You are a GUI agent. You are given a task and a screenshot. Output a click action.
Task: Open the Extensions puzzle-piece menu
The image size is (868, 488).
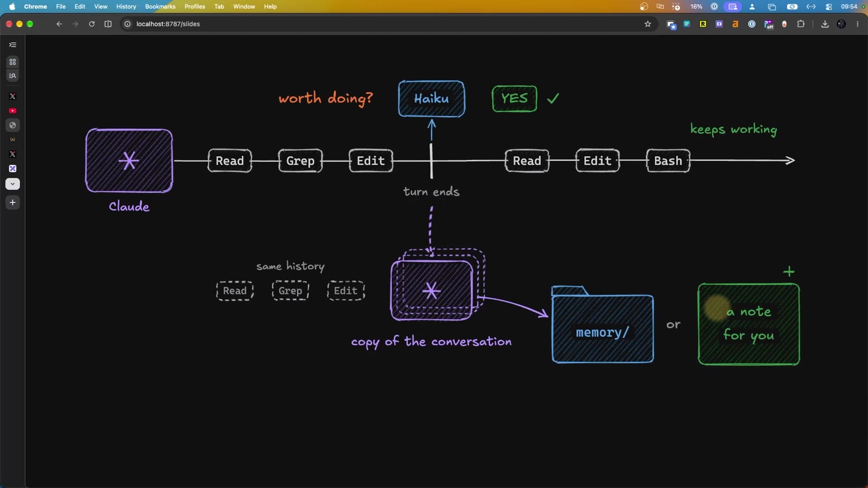(801, 24)
